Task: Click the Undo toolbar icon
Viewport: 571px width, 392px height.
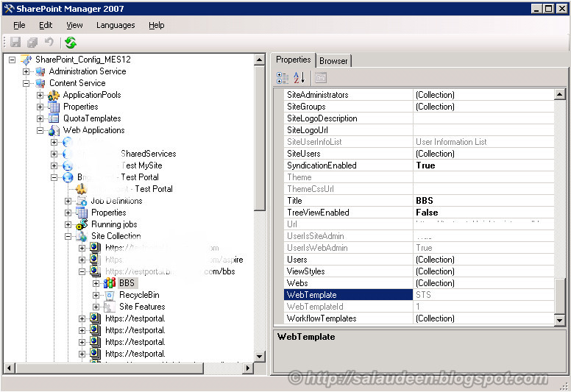Action: point(49,42)
